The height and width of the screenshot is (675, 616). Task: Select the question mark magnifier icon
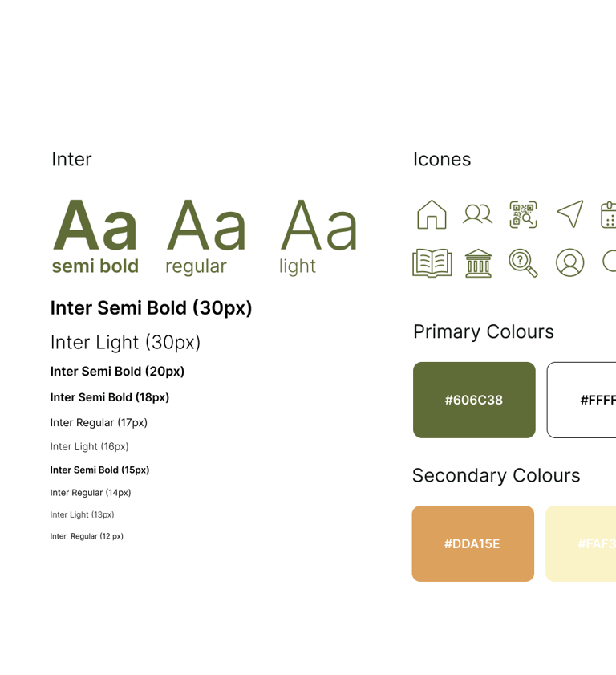[x=523, y=262]
